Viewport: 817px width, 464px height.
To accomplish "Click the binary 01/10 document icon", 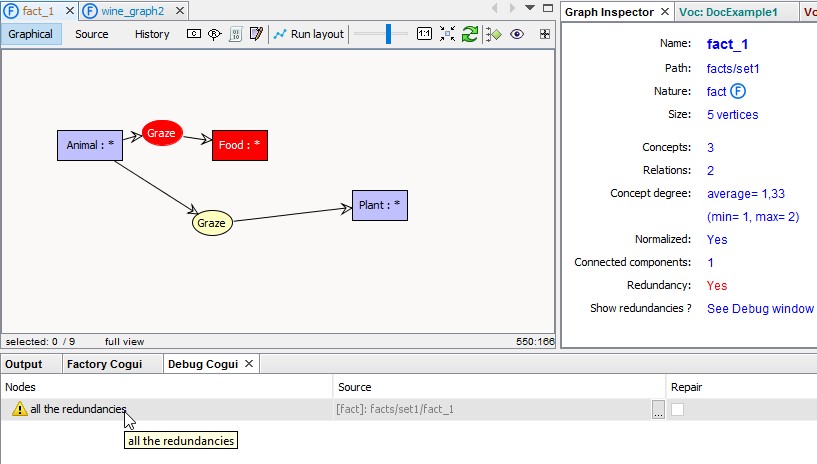I will (x=236, y=34).
